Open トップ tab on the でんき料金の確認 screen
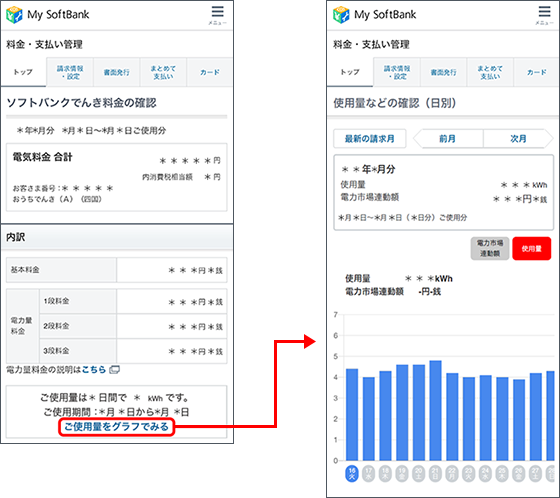 (23, 72)
